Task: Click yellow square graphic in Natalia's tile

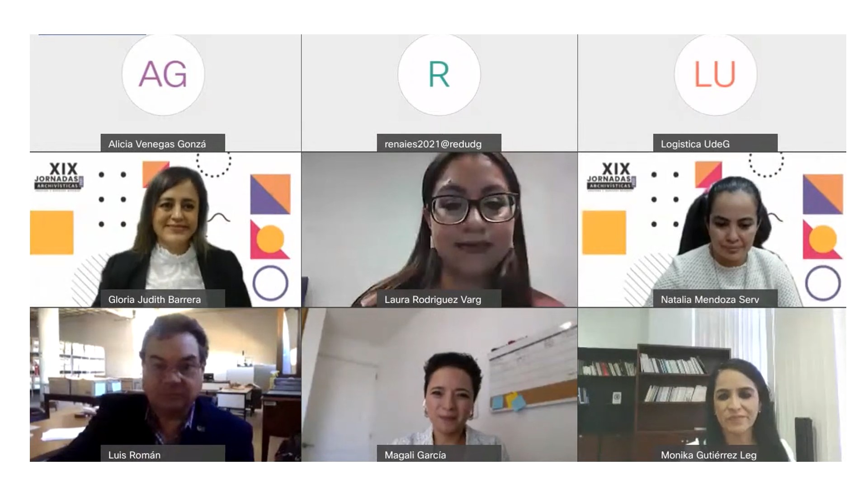Action: click(x=604, y=232)
